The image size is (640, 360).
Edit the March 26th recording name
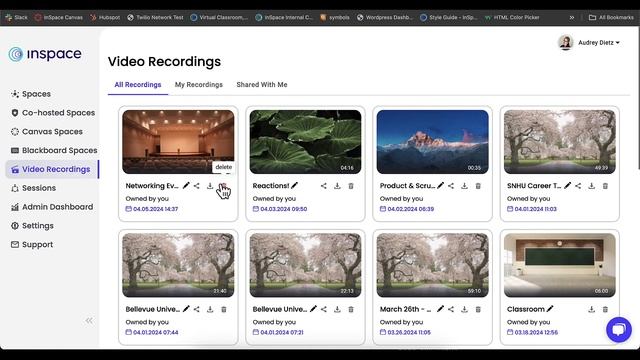pos(440,309)
